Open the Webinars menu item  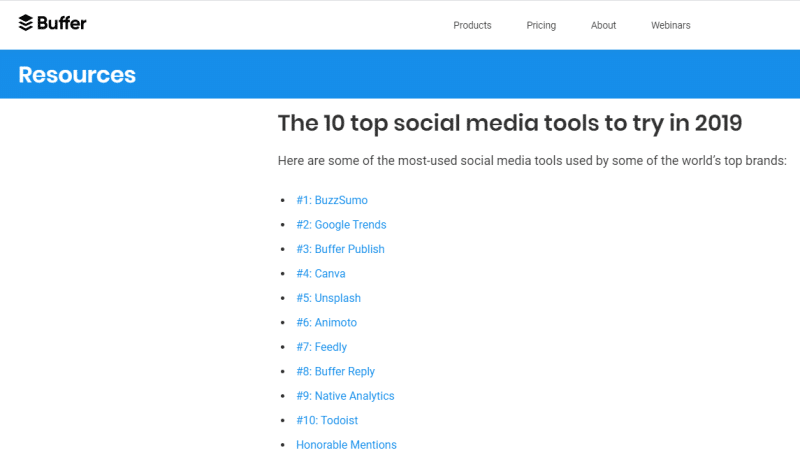click(670, 26)
